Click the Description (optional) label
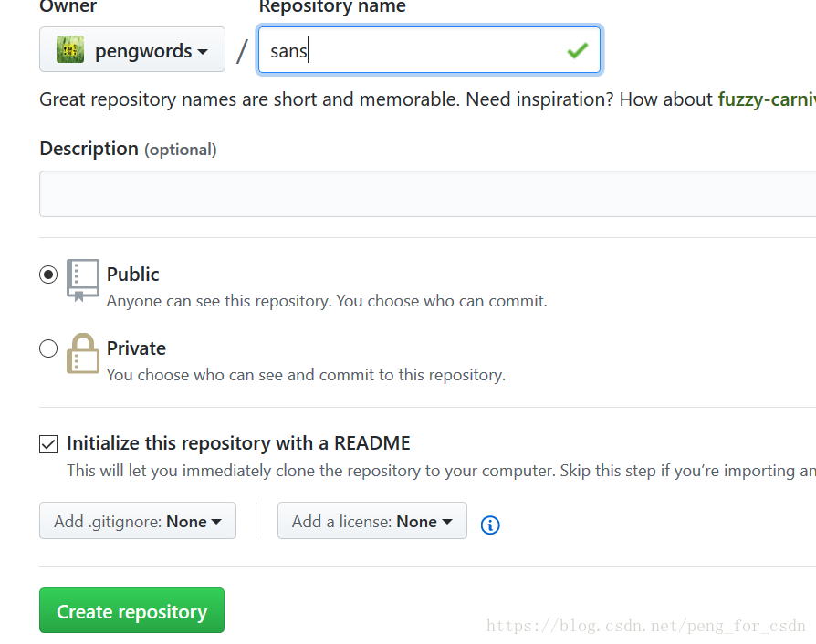This screenshot has width=816, height=644. click(x=128, y=150)
